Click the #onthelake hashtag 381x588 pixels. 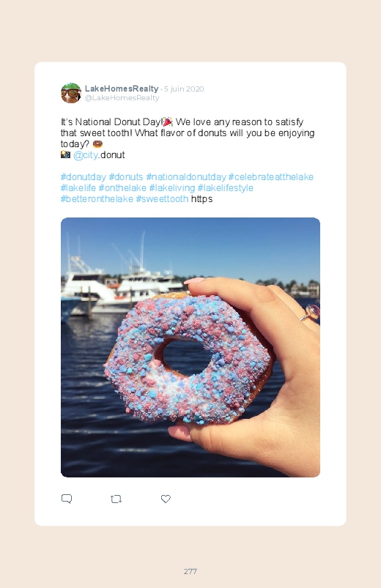[122, 188]
